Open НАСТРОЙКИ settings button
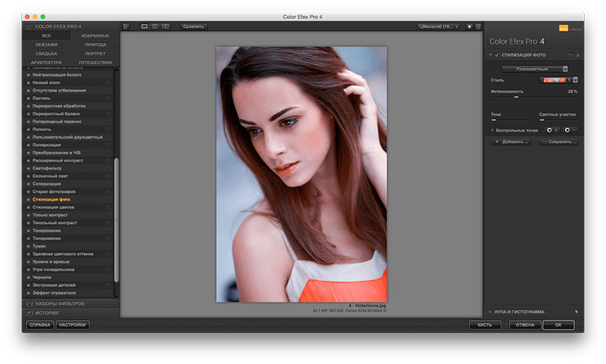This screenshot has width=606, height=364. coord(73,325)
